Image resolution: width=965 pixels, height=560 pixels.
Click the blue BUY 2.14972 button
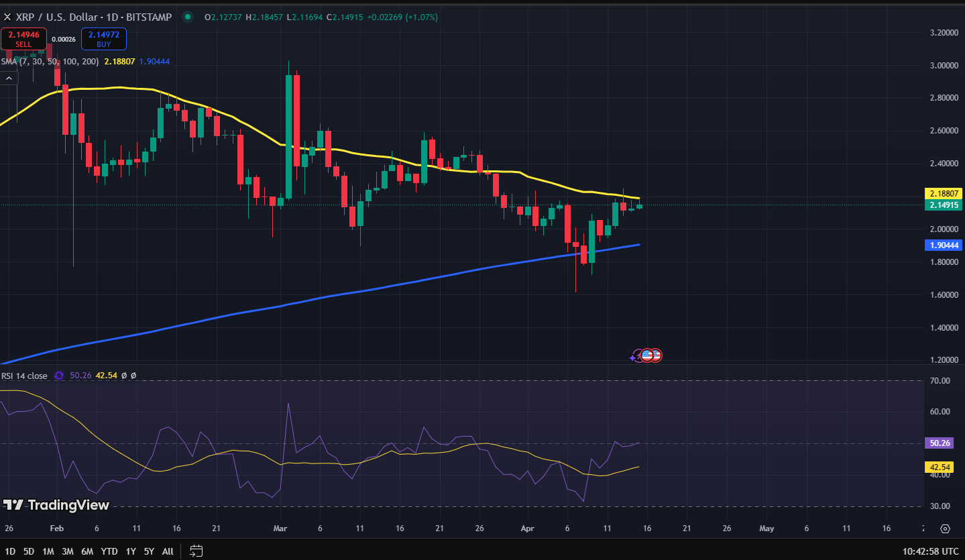click(x=104, y=39)
